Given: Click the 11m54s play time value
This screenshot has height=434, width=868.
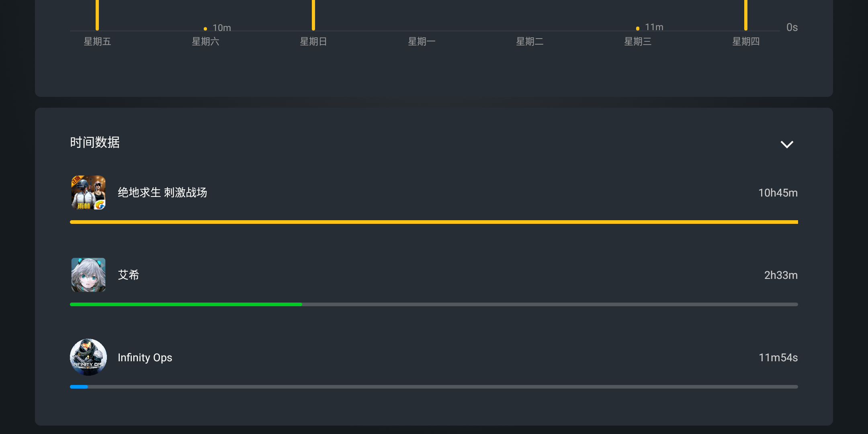Looking at the screenshot, I should (x=778, y=358).
